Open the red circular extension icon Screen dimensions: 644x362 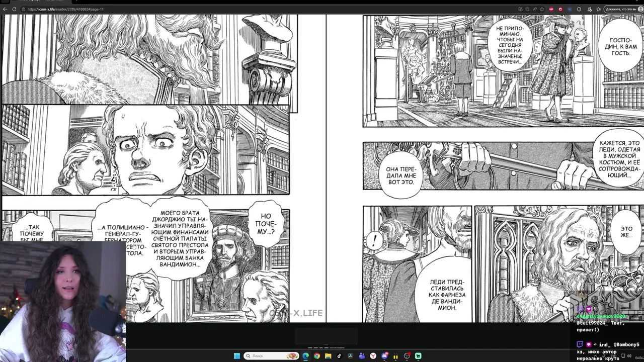point(560,9)
